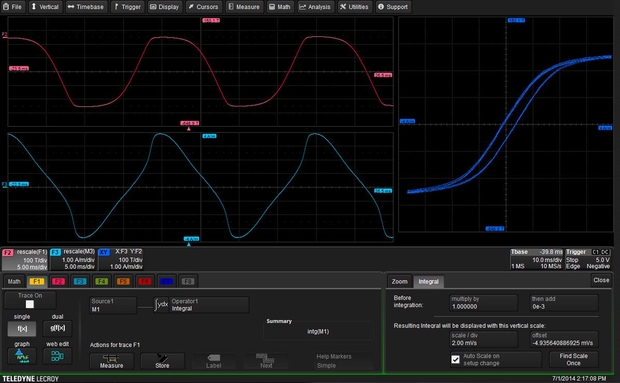The height and width of the screenshot is (383, 620).
Task: Uncheck Auto Scale on setup change
Action: tap(456, 359)
